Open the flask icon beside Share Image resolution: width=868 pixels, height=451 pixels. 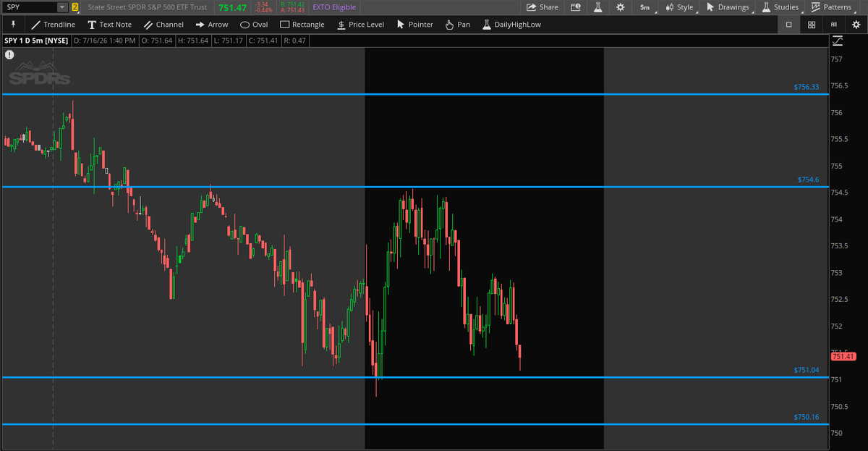598,7
